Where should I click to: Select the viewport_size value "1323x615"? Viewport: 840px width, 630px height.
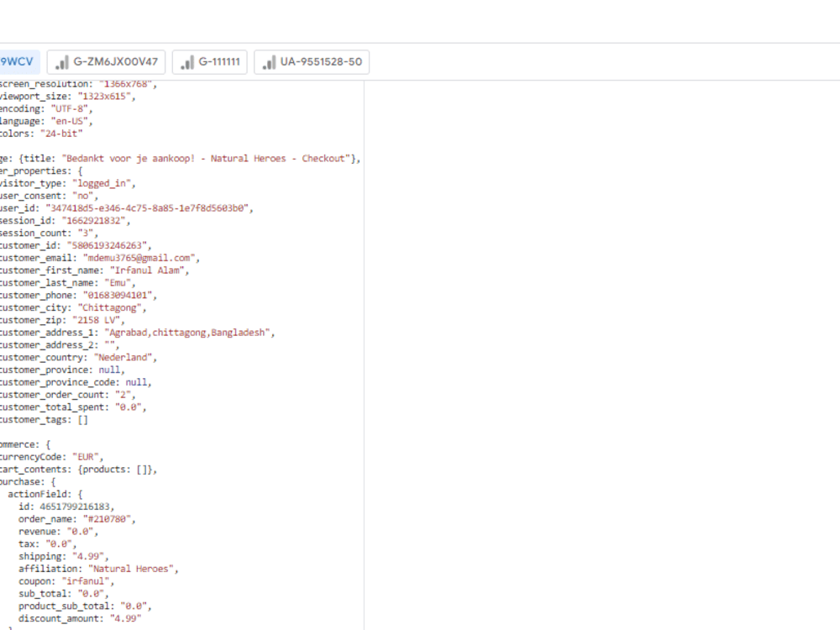click(104, 96)
